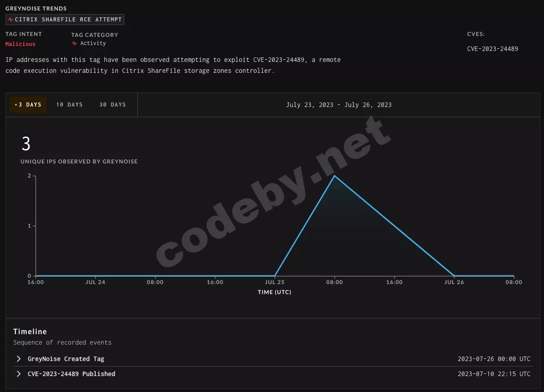Expand the CVE-2023-24489 Published entry
Viewport: 544px width, 392px height.
click(19, 374)
